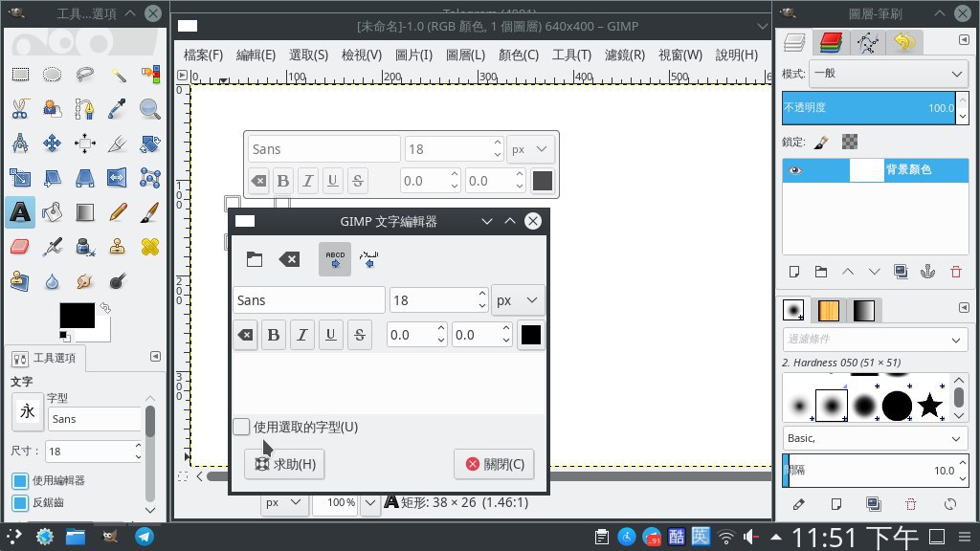This screenshot has width=980, height=551.
Task: Select the Gradient blend tool
Action: [85, 212]
